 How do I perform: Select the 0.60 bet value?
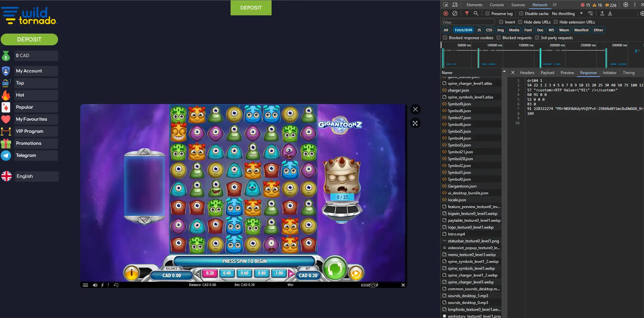245,273
